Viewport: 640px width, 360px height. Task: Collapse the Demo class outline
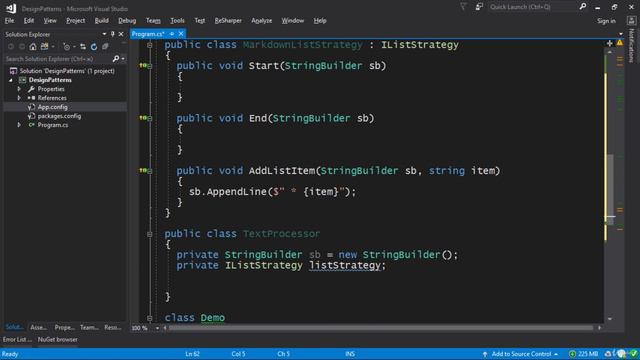tap(150, 318)
